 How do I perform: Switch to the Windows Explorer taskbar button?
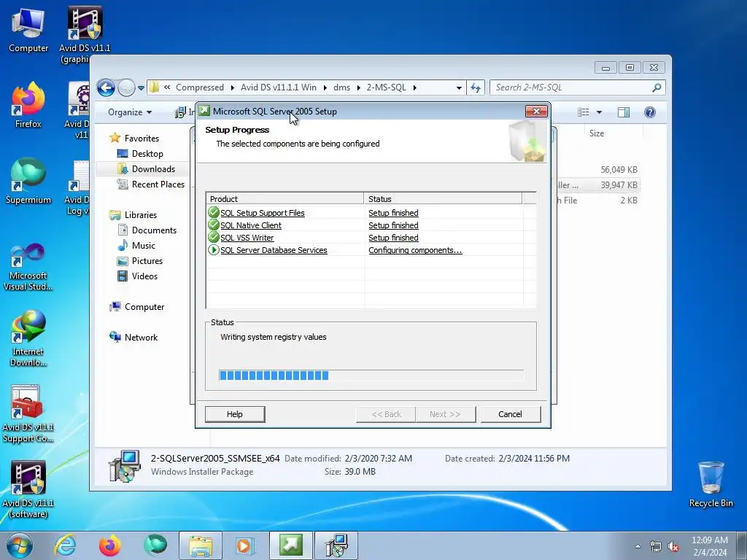(200, 545)
